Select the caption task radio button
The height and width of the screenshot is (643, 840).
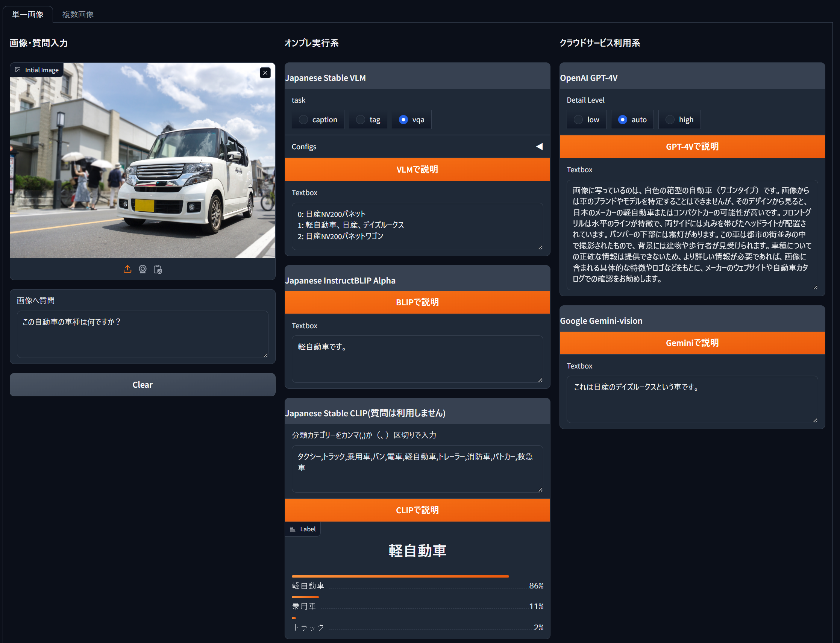click(304, 120)
